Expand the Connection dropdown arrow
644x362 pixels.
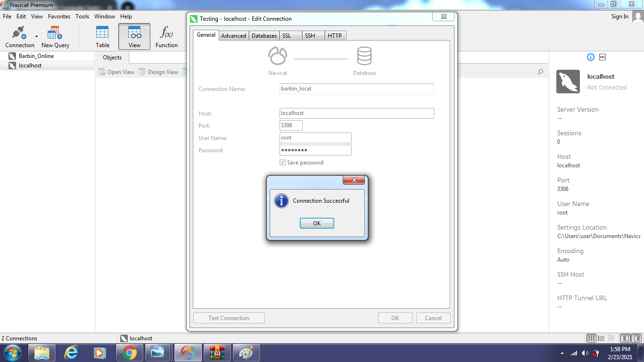click(36, 37)
